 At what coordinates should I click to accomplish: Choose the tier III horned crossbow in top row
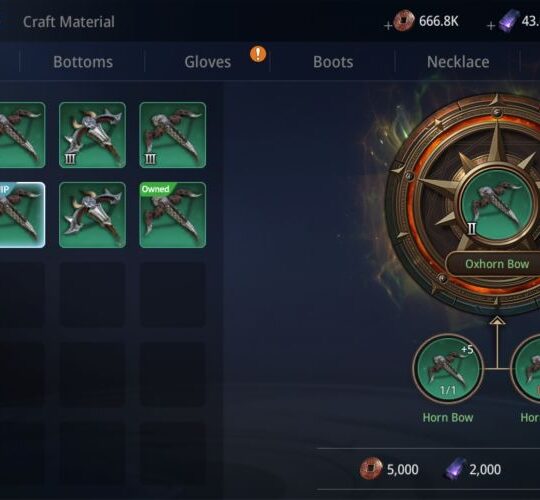coord(92,135)
